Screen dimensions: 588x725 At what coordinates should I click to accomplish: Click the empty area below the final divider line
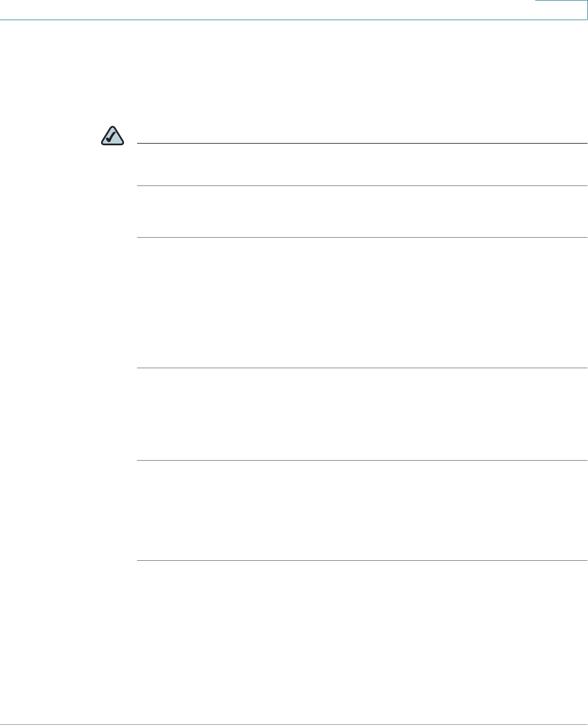361,642
